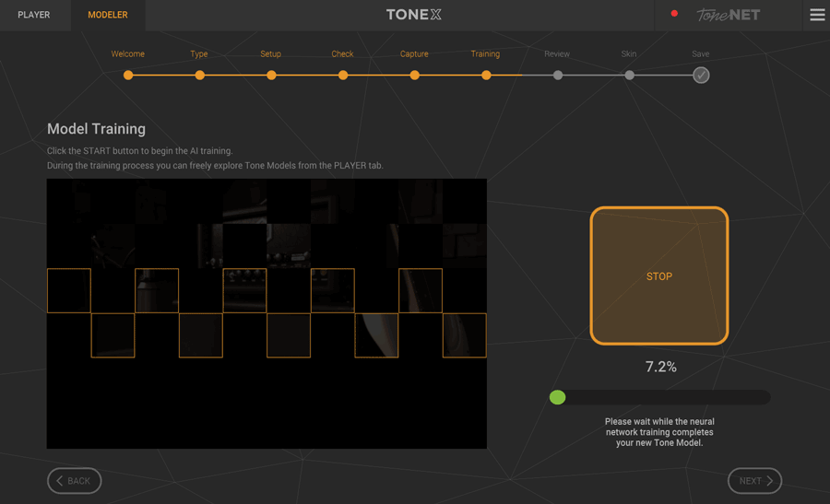Image resolution: width=830 pixels, height=504 pixels.
Task: Click the Check step dot
Action: pyautogui.click(x=343, y=76)
